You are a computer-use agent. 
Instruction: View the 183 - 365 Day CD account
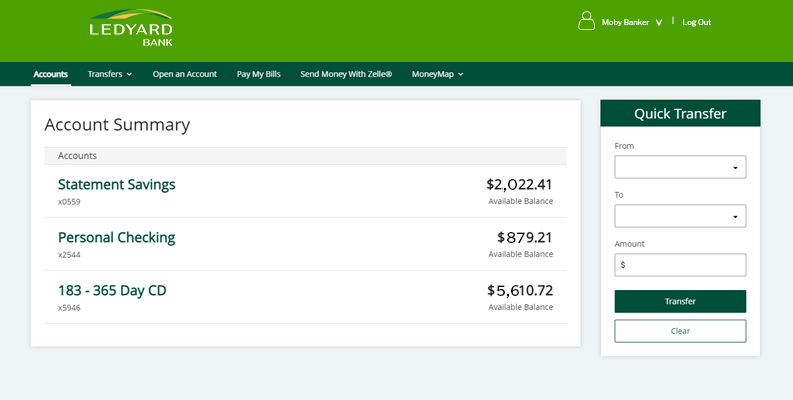[x=112, y=290]
